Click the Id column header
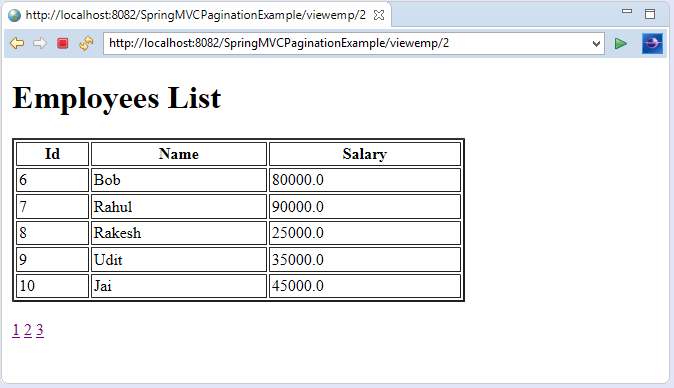 (x=52, y=154)
